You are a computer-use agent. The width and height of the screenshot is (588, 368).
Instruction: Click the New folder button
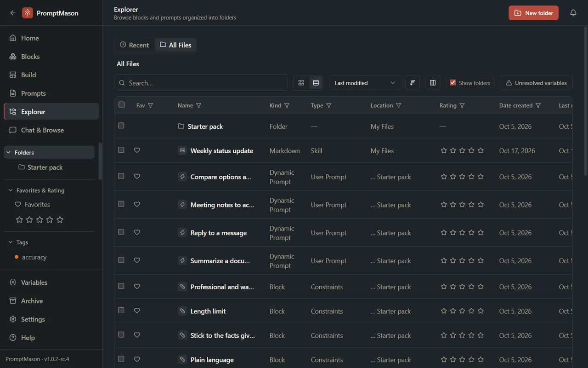[533, 13]
